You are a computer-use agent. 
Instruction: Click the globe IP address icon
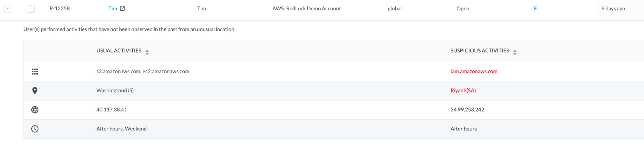tap(35, 110)
